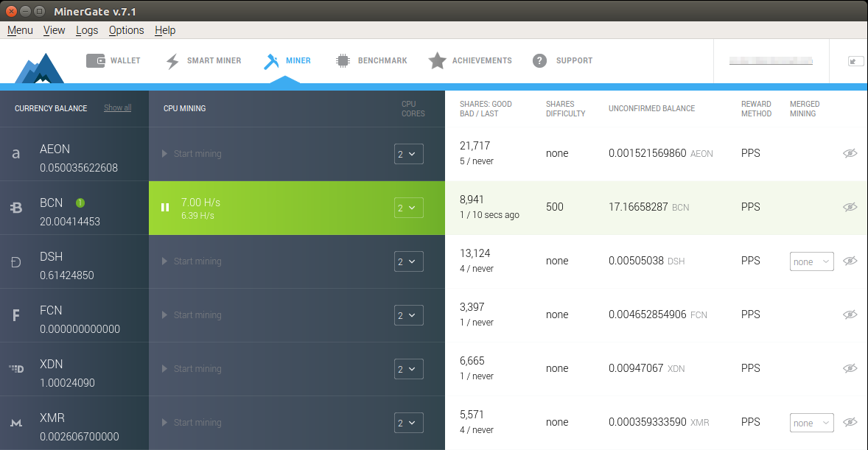Open CPU cores dropdown for AEON

coord(408,154)
